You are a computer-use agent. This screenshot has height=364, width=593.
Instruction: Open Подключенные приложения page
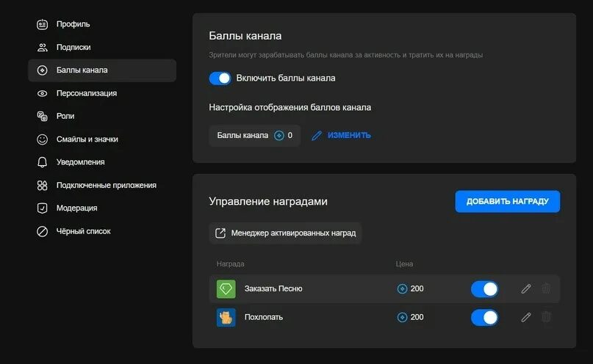click(102, 186)
